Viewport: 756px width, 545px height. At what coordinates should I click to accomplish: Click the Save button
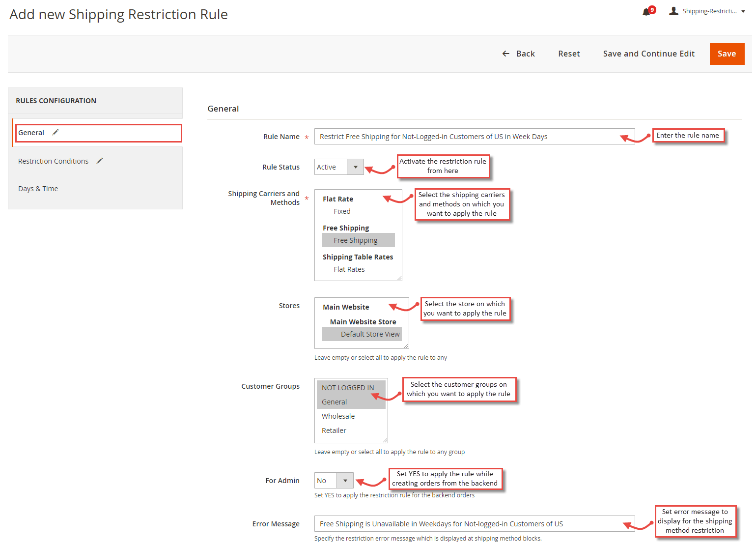point(727,54)
